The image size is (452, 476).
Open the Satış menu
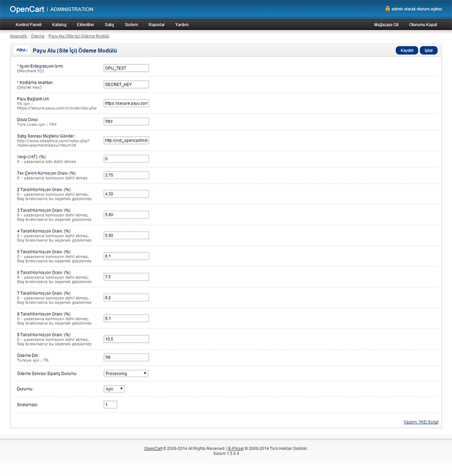(109, 25)
